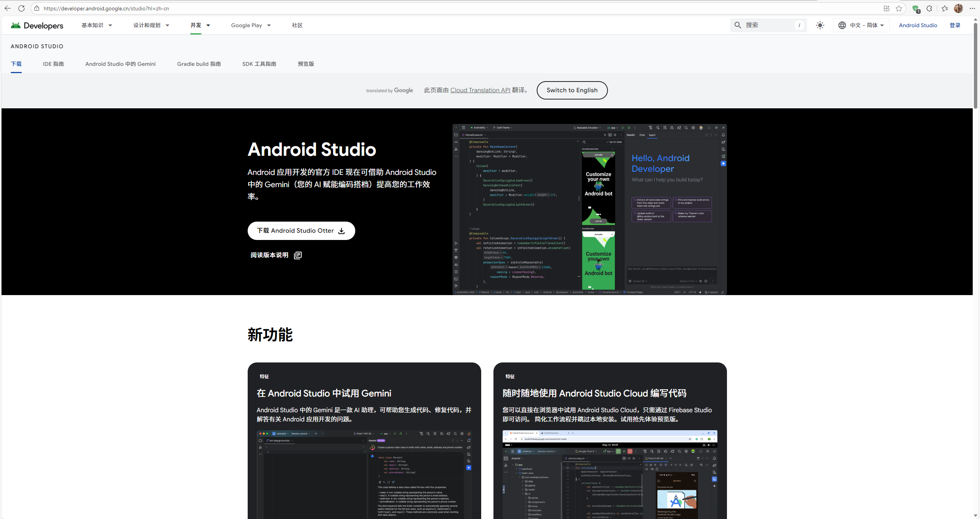
Task: Click the Switch to English button
Action: click(x=572, y=90)
